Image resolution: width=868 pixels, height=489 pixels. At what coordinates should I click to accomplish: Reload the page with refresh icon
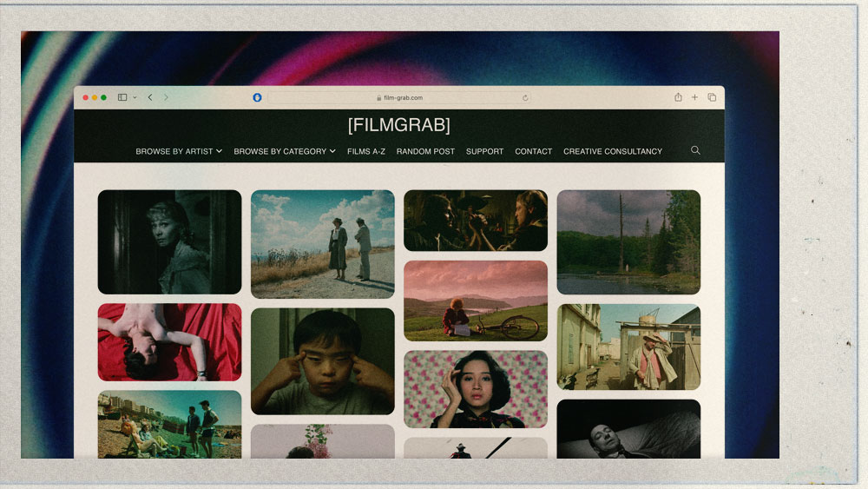pyautogui.click(x=525, y=98)
